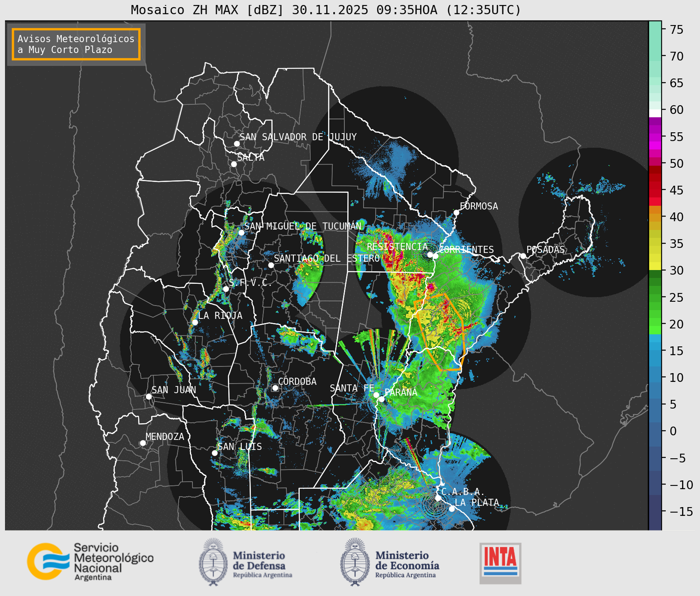This screenshot has width=700, height=596.
Task: Click the Santa Fe city dot
Action: [376, 395]
